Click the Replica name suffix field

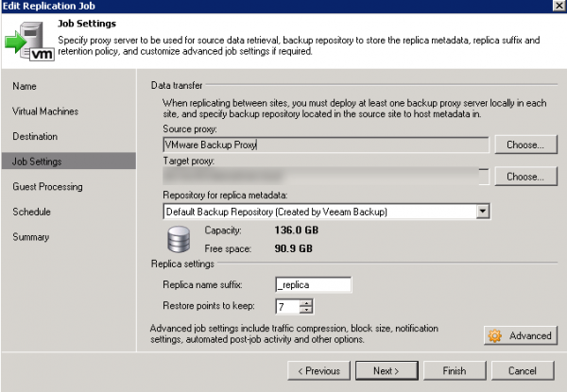click(x=313, y=284)
